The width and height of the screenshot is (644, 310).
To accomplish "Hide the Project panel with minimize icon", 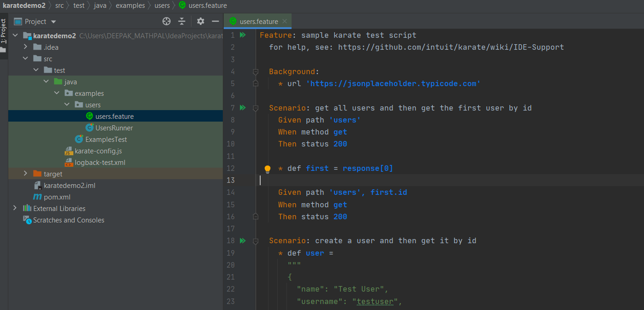I will [215, 21].
